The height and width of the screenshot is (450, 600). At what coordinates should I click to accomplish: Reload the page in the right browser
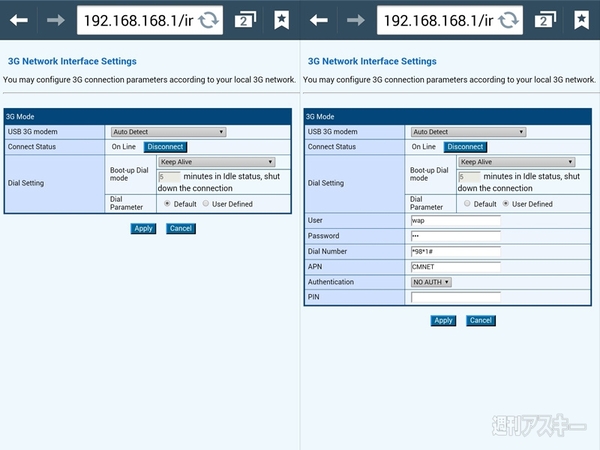(509, 20)
